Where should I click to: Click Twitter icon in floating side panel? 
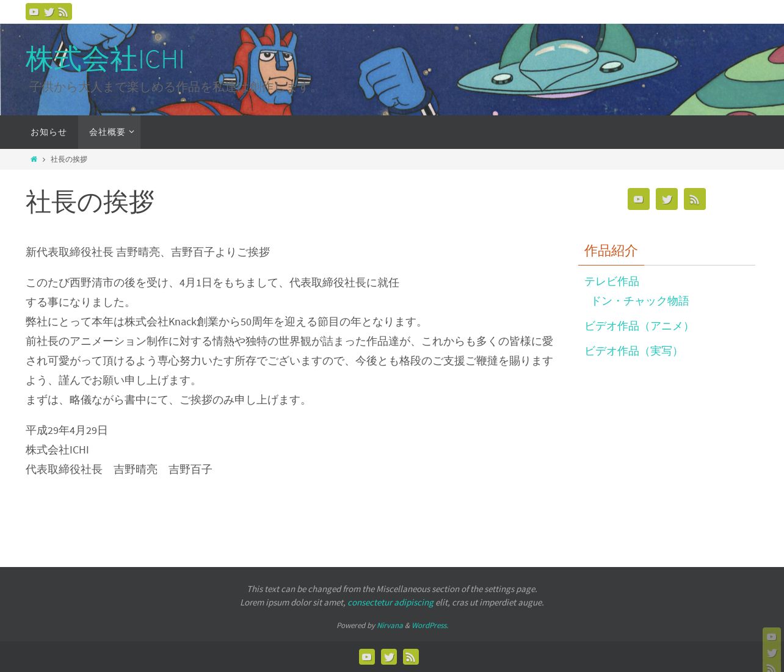coord(772,652)
